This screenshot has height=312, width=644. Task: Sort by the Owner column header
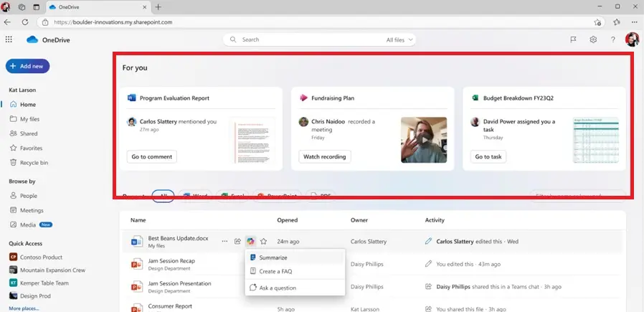pos(359,220)
